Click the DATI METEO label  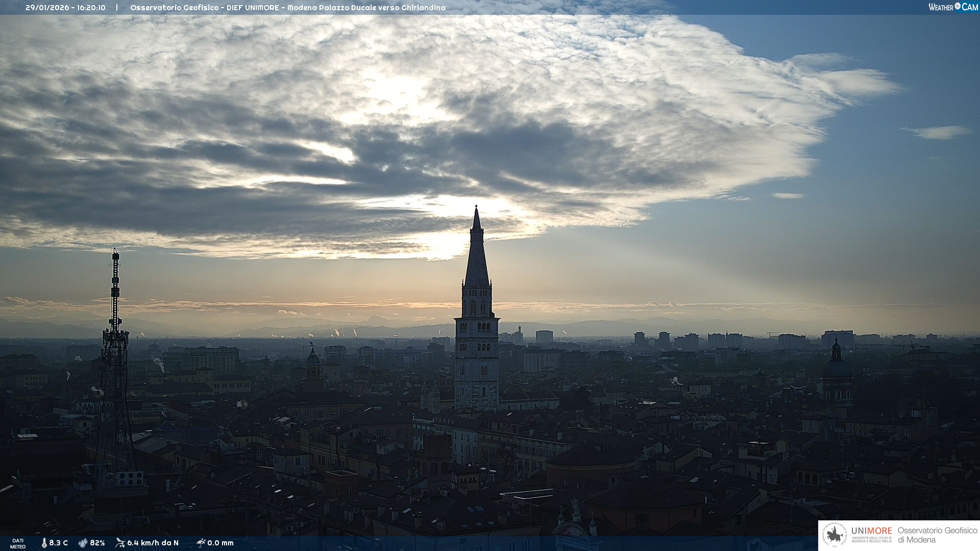point(18,543)
